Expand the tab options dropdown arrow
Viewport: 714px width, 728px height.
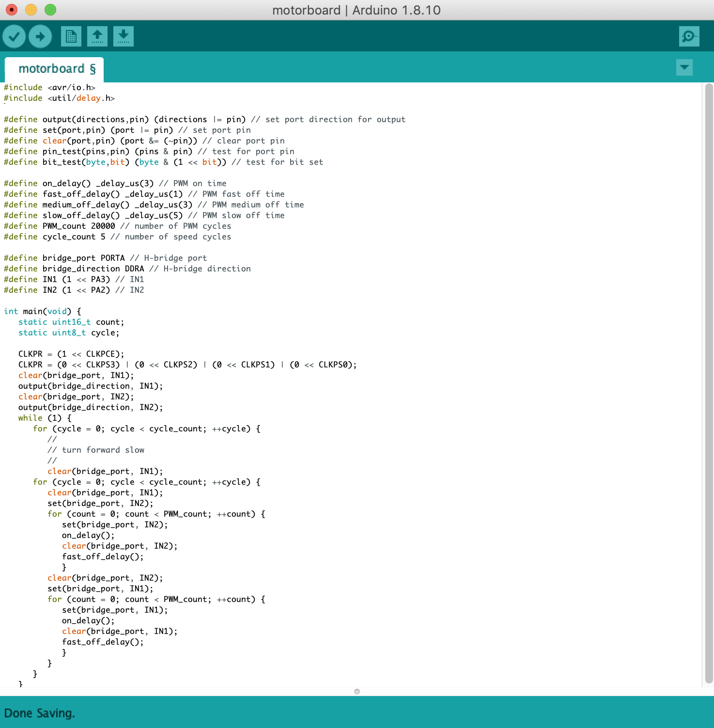point(684,67)
